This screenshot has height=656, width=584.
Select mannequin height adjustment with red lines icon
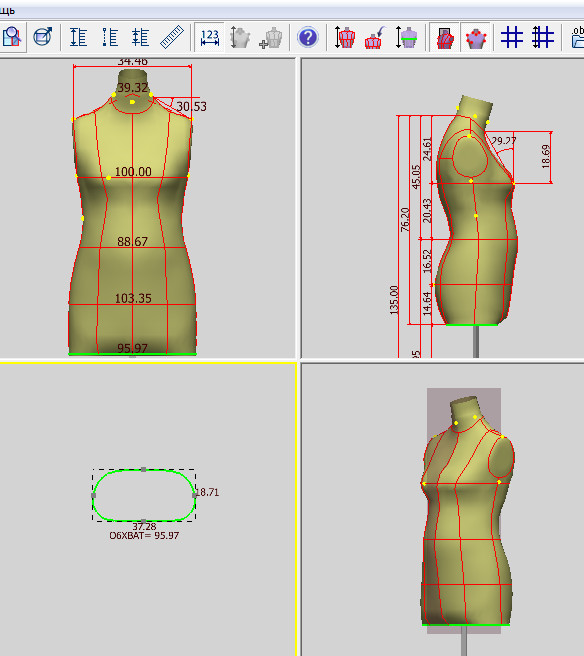(345, 37)
